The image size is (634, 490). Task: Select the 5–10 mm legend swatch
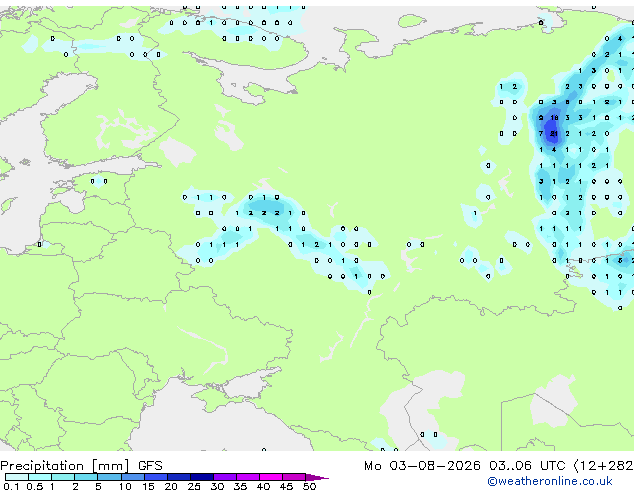[x=110, y=477]
